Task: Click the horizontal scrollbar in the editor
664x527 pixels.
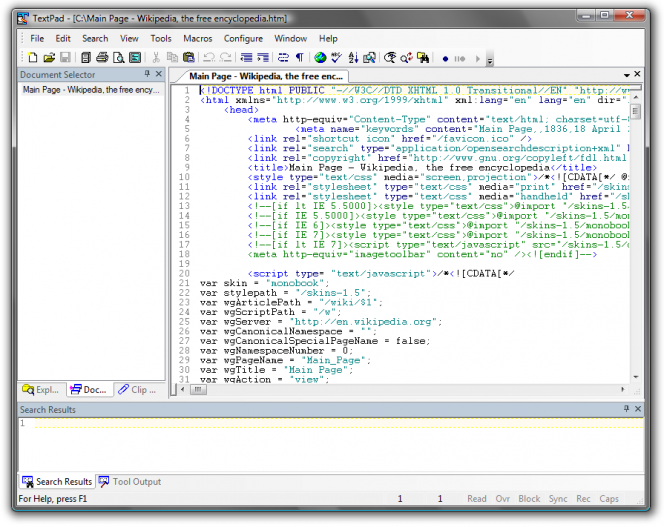Action: [x=400, y=389]
